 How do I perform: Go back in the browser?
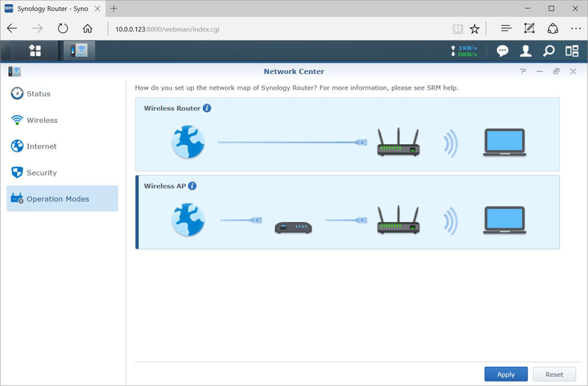coord(12,29)
